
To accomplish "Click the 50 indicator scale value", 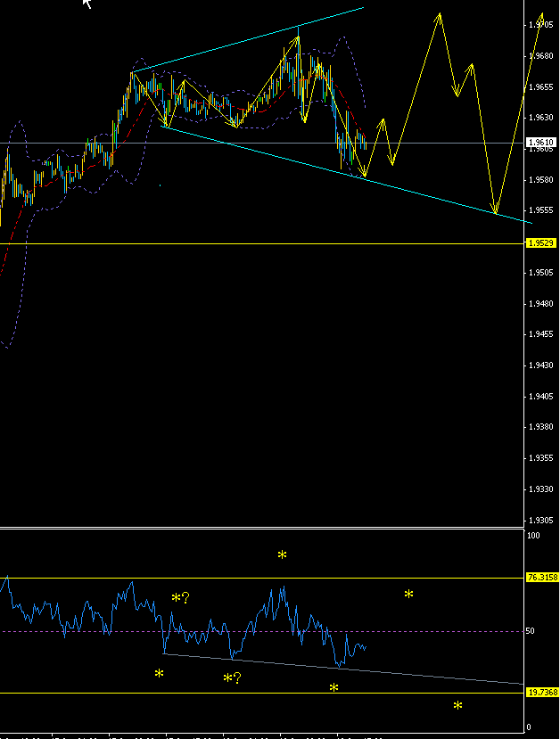I will coord(531,631).
